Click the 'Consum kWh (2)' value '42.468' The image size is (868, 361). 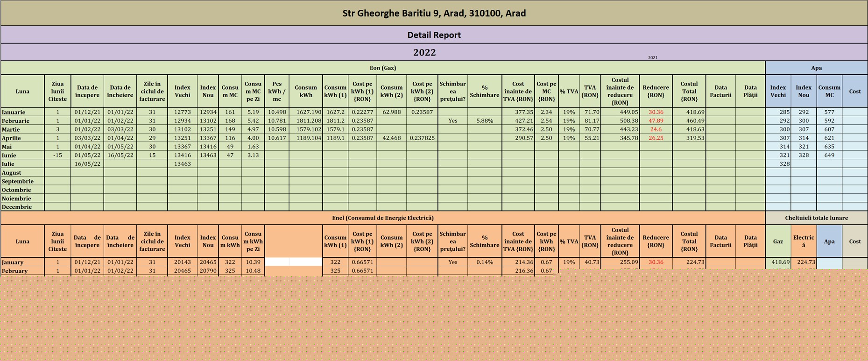pos(391,138)
